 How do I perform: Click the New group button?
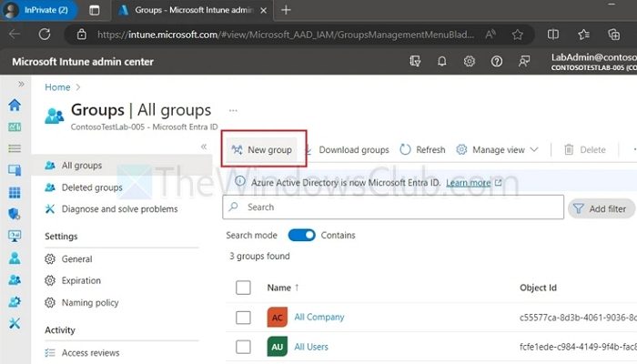point(262,149)
